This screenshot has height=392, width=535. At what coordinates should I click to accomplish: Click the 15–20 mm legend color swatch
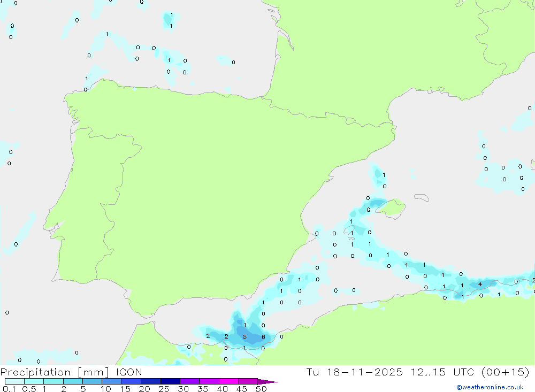[132, 381]
